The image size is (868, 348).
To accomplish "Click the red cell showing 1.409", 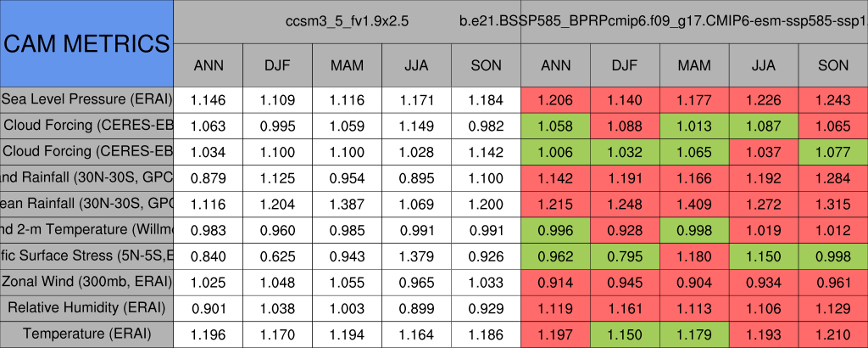I will 694,204.
